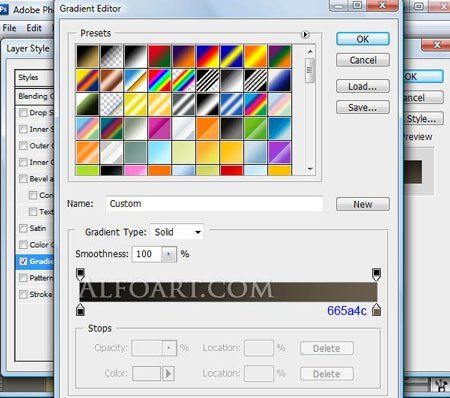The image size is (450, 398).
Task: Select the transparent rainbow gradient preset
Action: tap(184, 80)
